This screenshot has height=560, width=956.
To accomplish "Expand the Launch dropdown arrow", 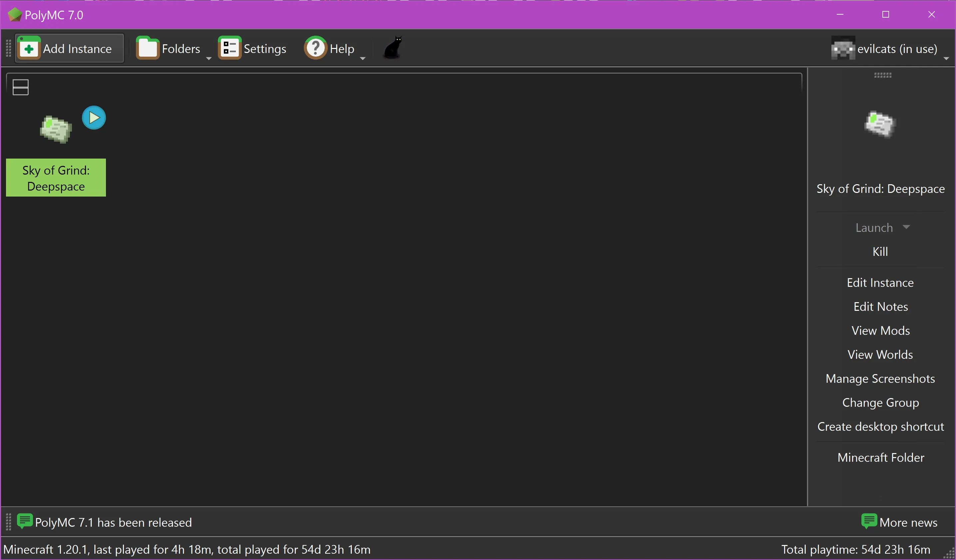I will pos(906,227).
